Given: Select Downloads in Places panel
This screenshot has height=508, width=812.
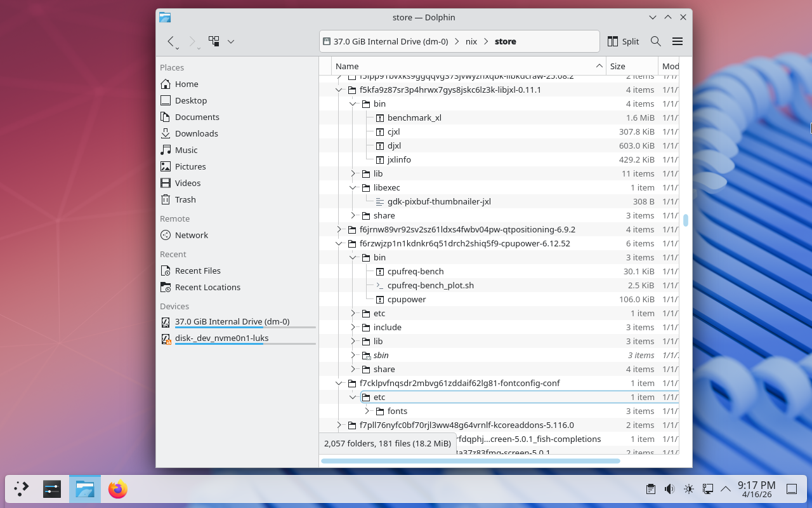Looking at the screenshot, I should pos(196,133).
